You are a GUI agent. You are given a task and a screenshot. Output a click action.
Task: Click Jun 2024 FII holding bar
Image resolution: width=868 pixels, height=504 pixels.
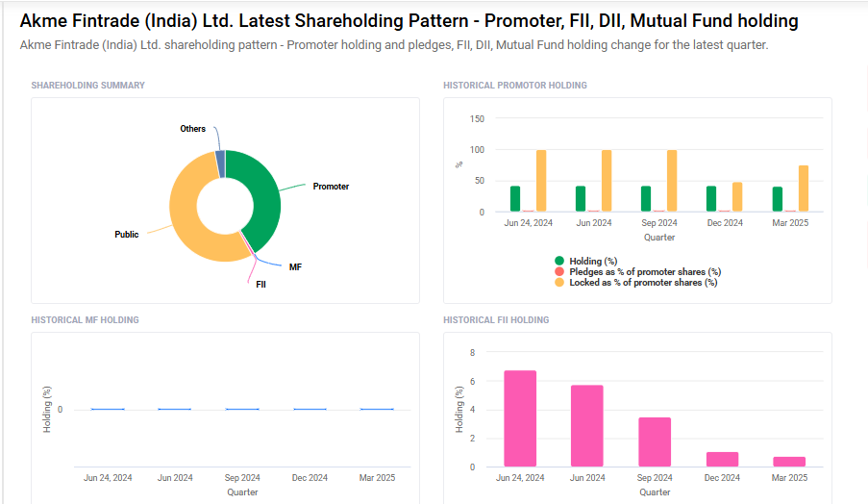tap(586, 425)
